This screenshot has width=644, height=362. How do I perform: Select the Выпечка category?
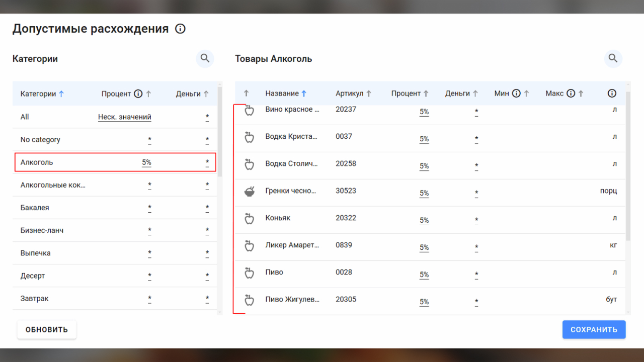tap(115, 253)
